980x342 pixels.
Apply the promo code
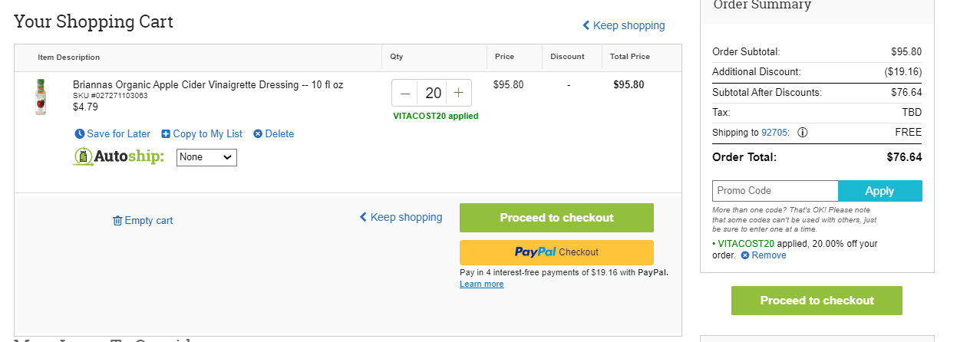tap(880, 191)
